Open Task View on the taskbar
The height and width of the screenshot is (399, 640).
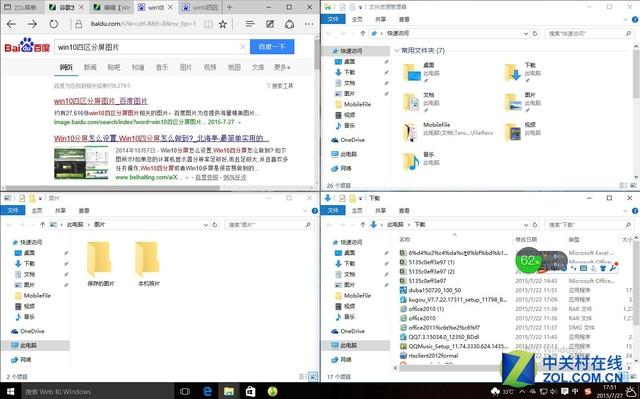184,392
